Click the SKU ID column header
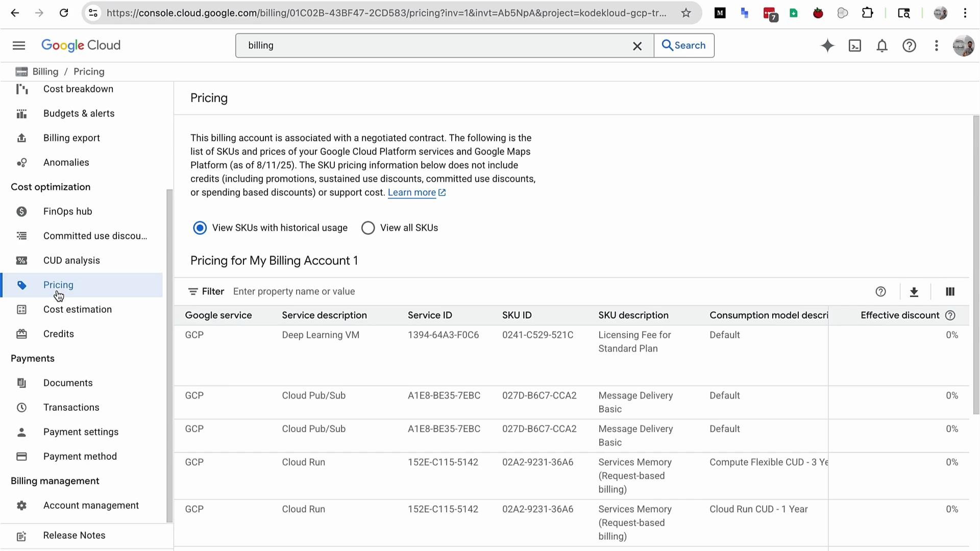The height and width of the screenshot is (551, 980). point(517,315)
